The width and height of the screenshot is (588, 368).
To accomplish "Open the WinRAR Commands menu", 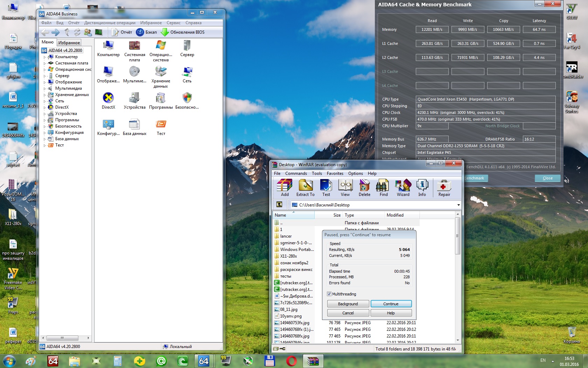I will 296,173.
